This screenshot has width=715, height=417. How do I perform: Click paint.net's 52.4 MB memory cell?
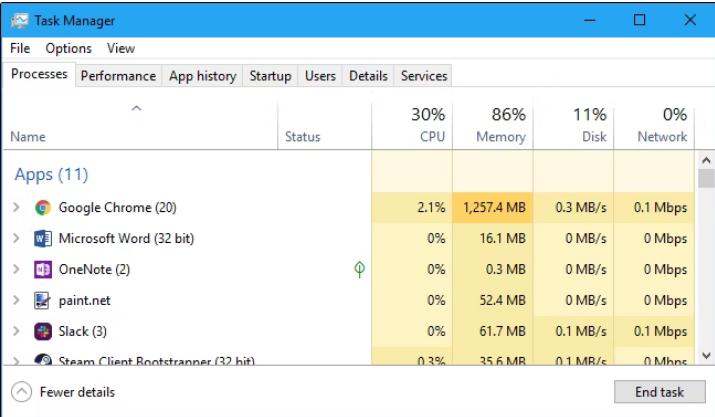(492, 301)
